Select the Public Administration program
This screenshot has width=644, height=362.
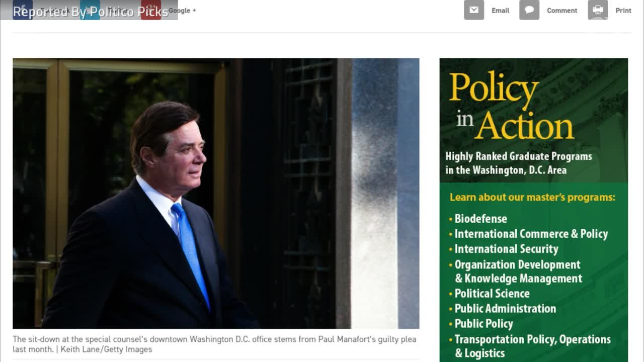(x=505, y=309)
